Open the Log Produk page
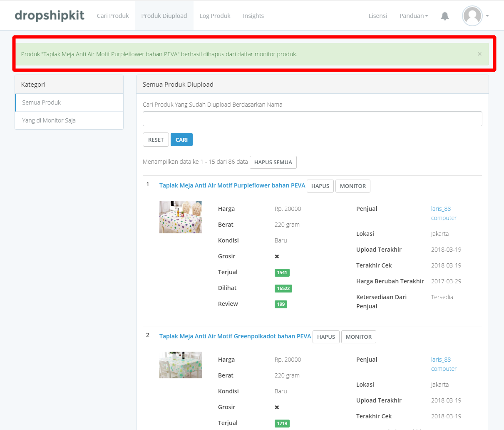The width and height of the screenshot is (504, 430). point(215,16)
